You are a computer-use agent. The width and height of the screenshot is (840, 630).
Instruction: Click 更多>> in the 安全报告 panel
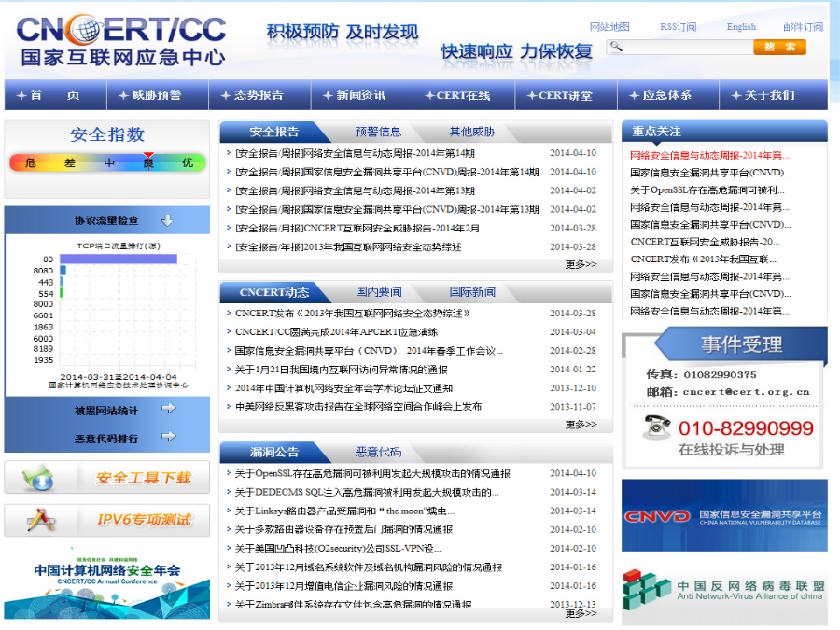point(581,264)
